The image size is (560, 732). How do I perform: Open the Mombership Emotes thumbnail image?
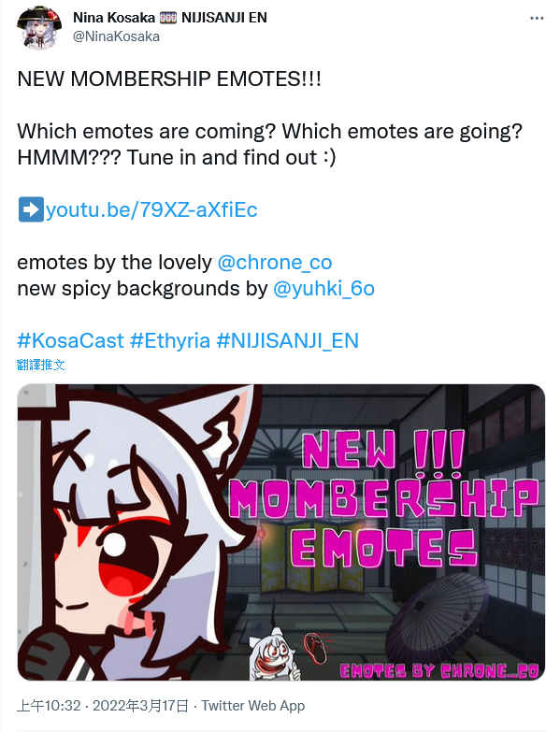[x=280, y=532]
